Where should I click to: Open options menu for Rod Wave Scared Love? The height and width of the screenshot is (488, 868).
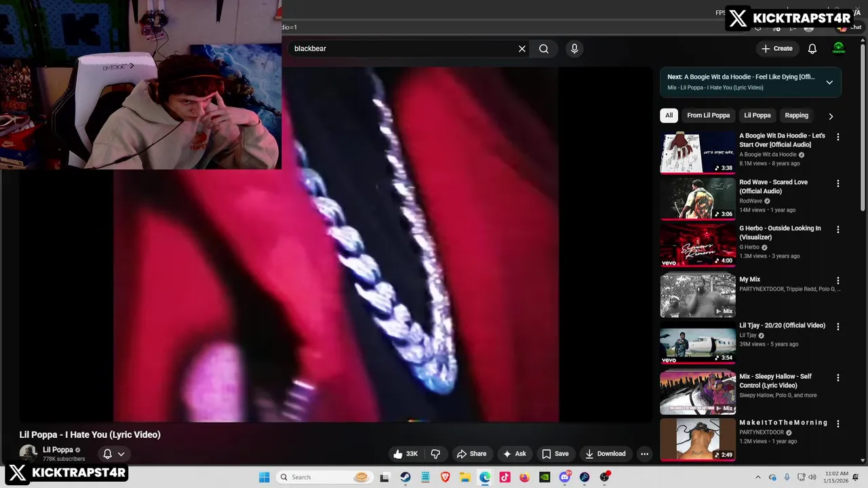pos(838,184)
